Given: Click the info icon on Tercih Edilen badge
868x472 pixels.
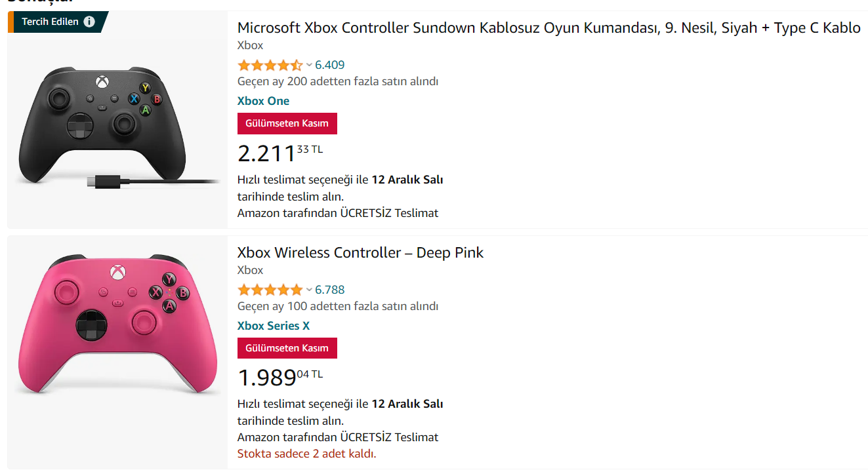Looking at the screenshot, I should pos(89,22).
